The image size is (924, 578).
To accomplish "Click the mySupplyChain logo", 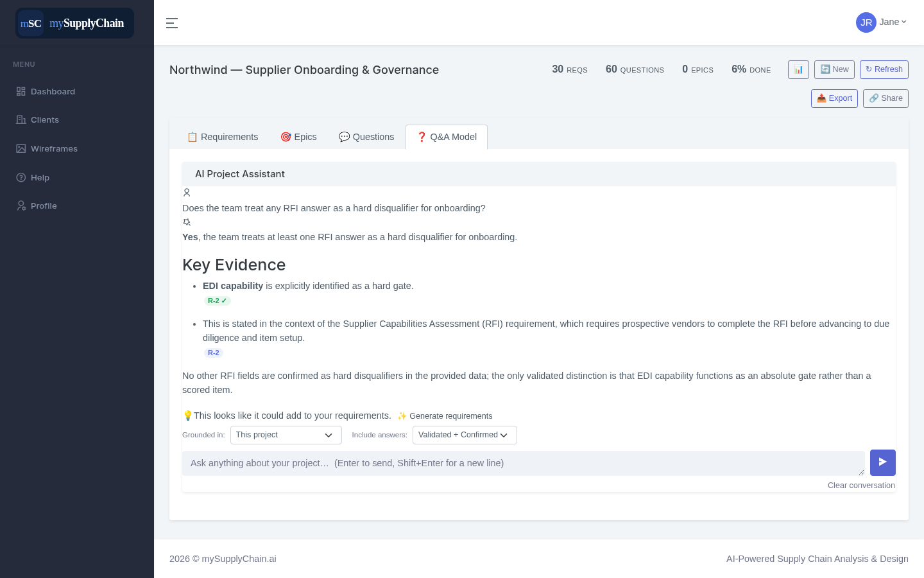I will [74, 23].
